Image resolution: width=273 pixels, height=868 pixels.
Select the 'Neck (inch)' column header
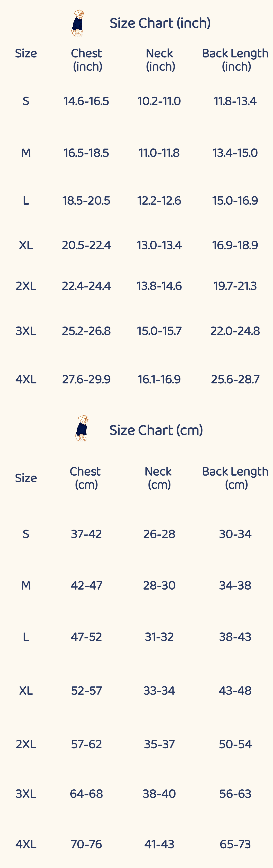click(160, 60)
